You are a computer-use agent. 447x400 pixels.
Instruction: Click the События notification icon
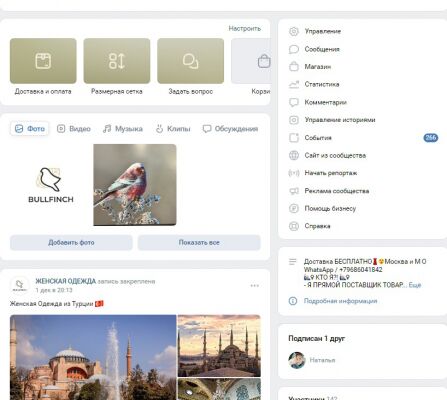click(x=294, y=138)
